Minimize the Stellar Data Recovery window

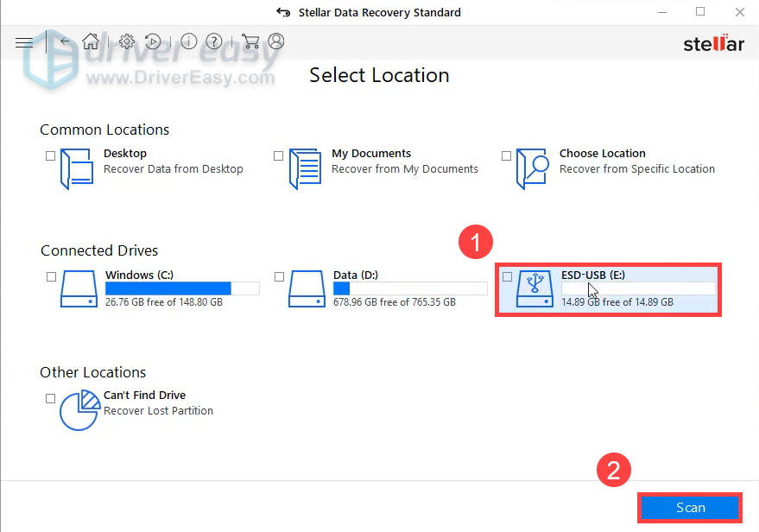click(x=662, y=12)
